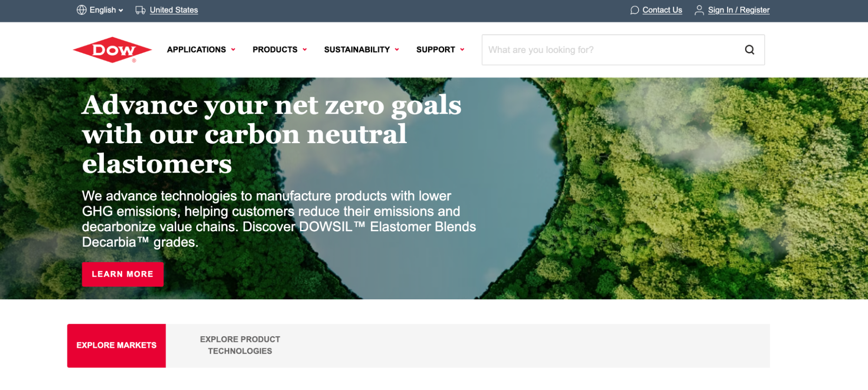868x390 pixels.
Task: Open the APPLICATIONS menu item
Action: pos(196,49)
